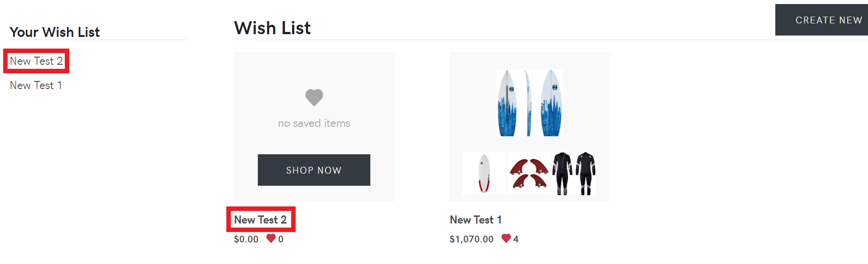Click the Your Wish List sidebar heading
Image resolution: width=868 pixels, height=264 pixels.
tap(55, 32)
